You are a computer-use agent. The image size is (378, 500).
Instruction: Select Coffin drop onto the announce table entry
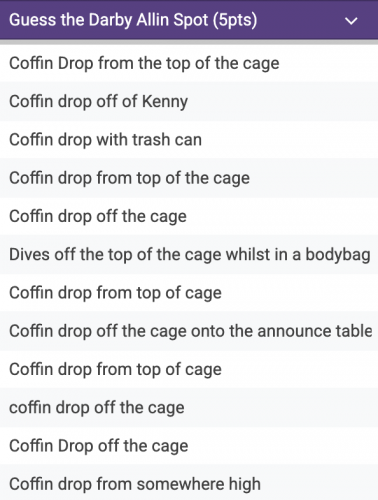coord(189,331)
